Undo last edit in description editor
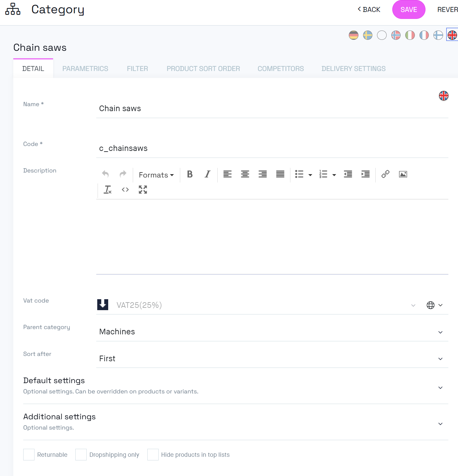Viewport: 458px width, 476px height. pos(105,174)
